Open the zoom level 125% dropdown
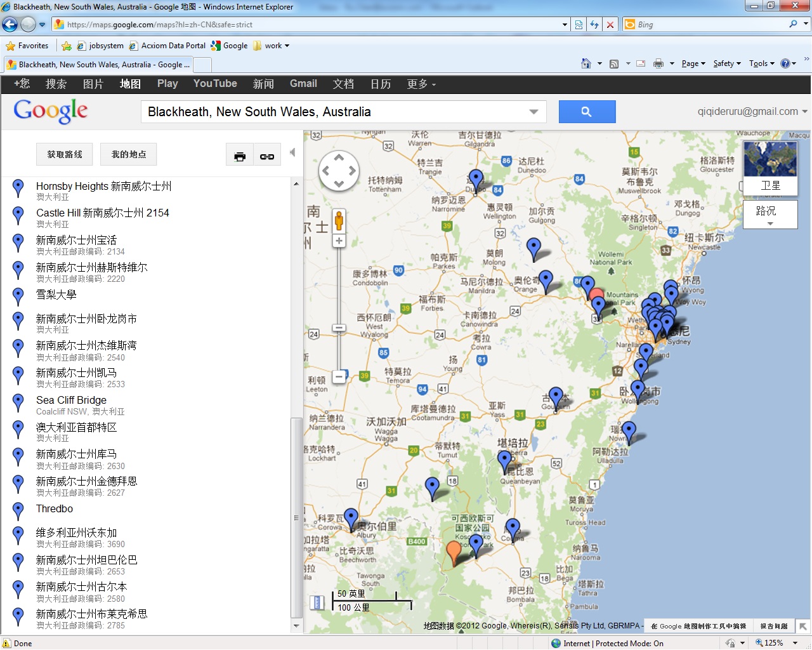Viewport: 812px width, 650px height. (x=796, y=643)
